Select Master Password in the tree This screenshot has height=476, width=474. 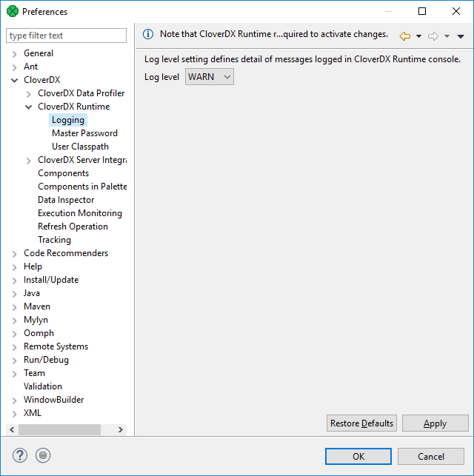coord(84,133)
